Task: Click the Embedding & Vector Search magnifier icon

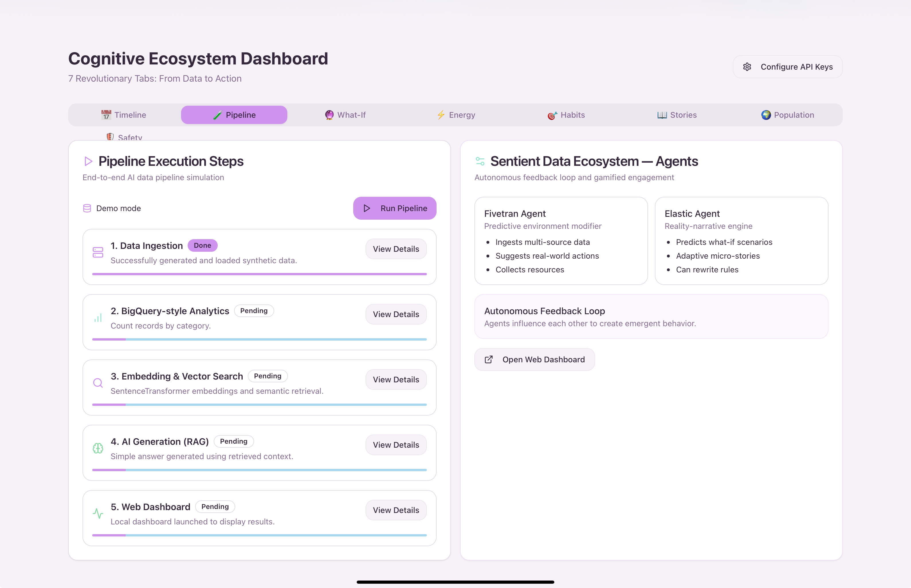Action: [98, 383]
